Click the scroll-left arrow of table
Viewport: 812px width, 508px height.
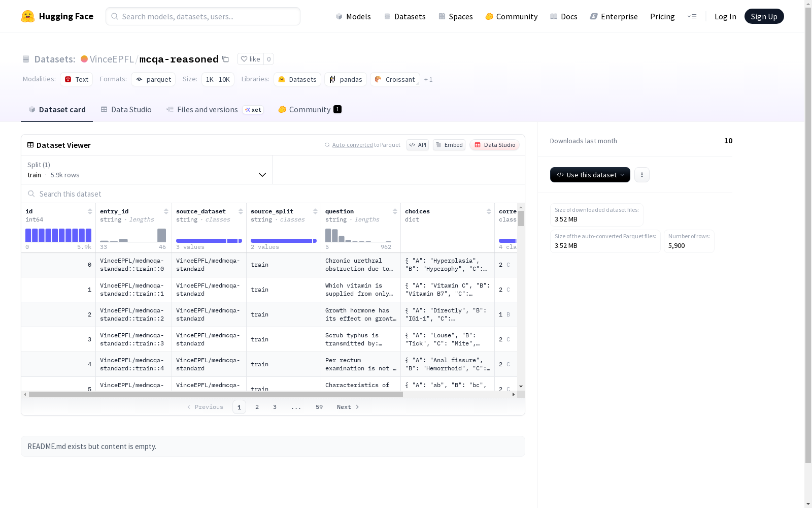(25, 394)
